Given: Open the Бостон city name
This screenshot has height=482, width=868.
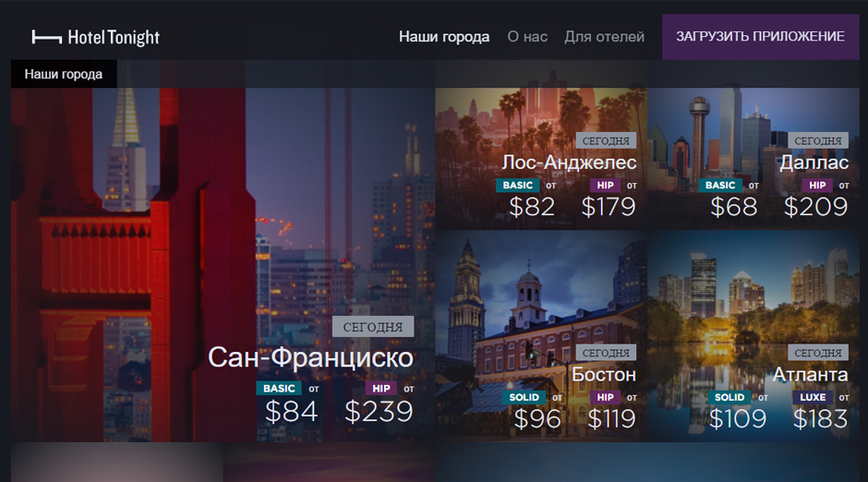Looking at the screenshot, I should [603, 375].
